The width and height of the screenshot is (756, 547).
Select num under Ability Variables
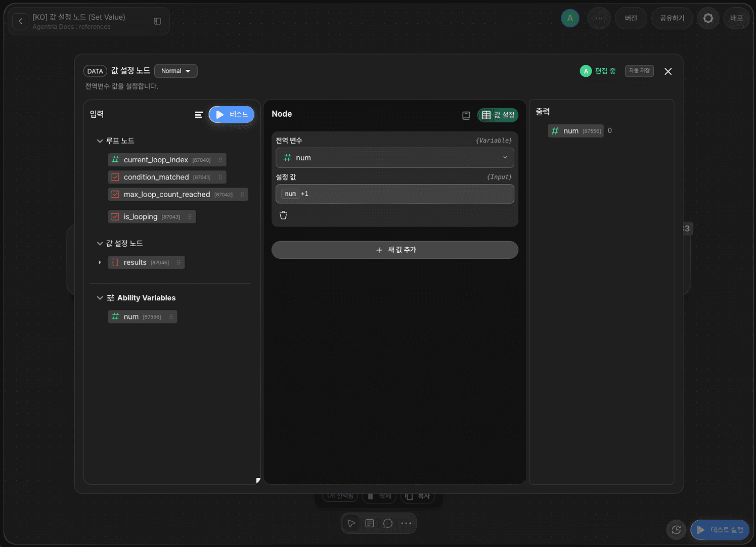pos(143,316)
